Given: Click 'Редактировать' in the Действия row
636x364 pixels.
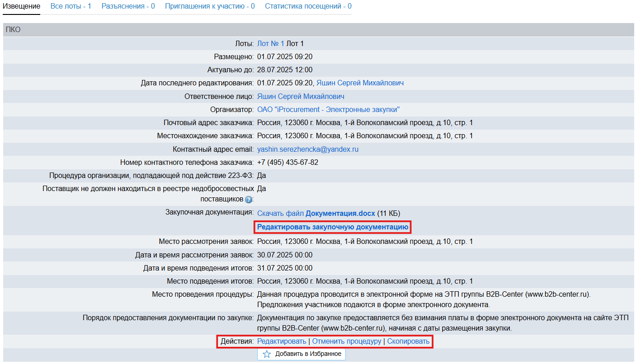Looking at the screenshot, I should (281, 341).
